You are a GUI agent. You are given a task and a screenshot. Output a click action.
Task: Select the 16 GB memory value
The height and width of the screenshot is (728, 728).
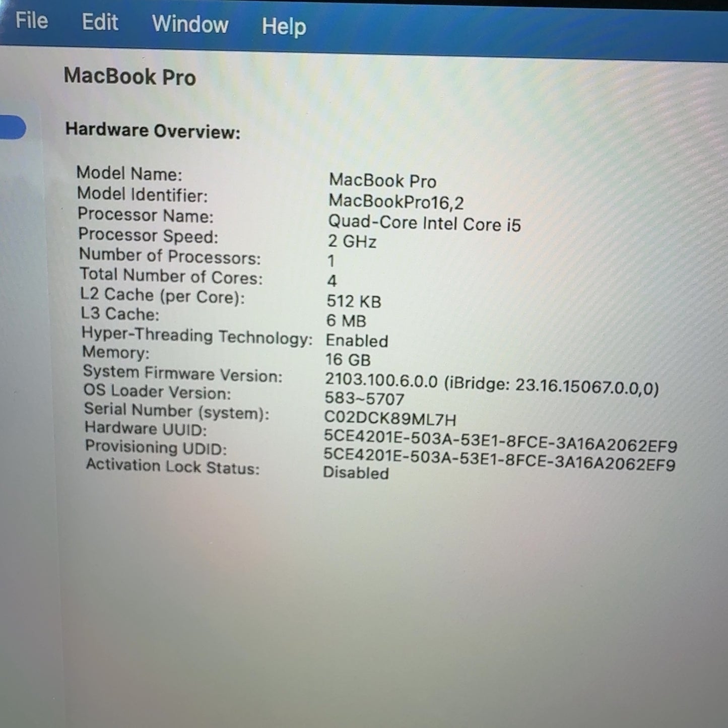348,360
